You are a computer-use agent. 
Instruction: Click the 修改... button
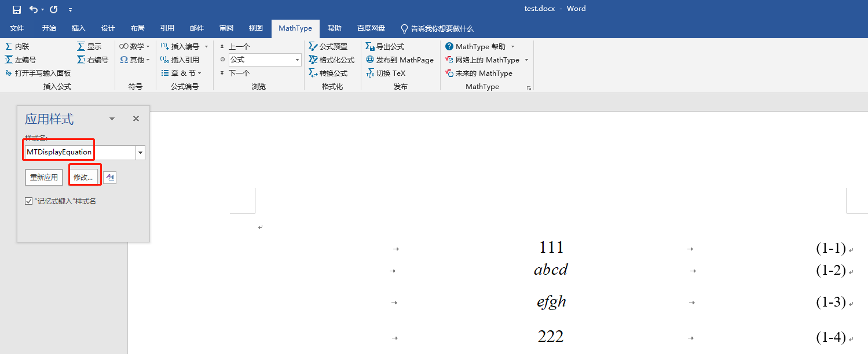click(x=83, y=177)
